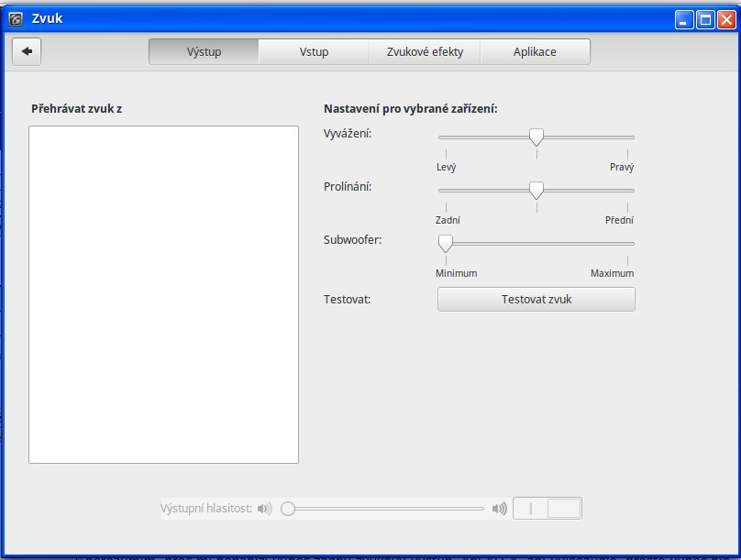Image resolution: width=741 pixels, height=560 pixels.
Task: Click the back arrow button
Action: pyautogui.click(x=27, y=52)
